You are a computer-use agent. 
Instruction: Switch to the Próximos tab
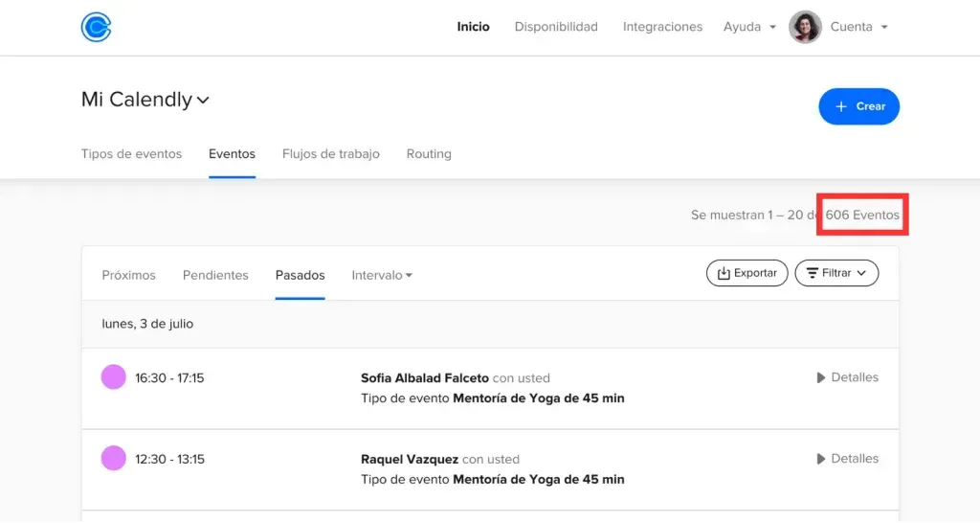(x=129, y=275)
